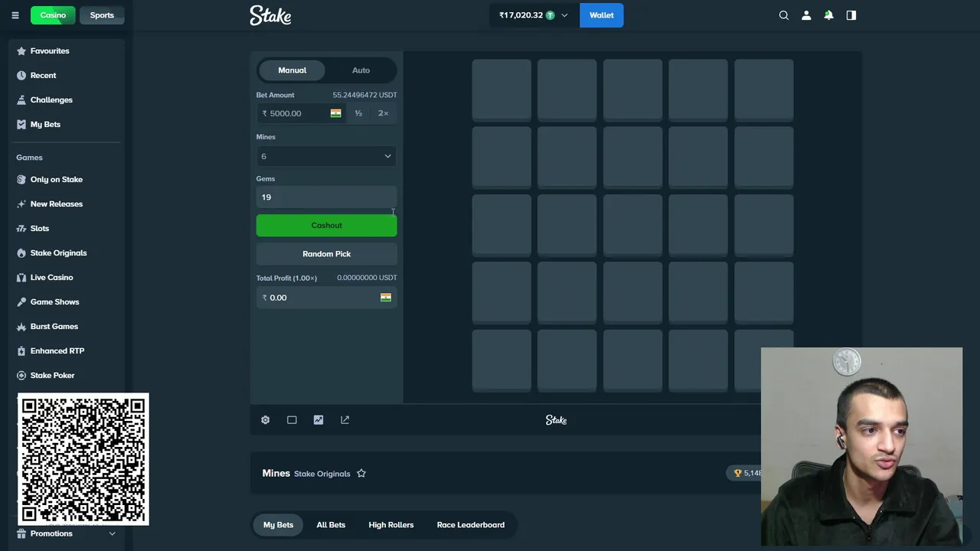Click the Total Profit (1.00×) label
980x551 pixels.
(286, 278)
